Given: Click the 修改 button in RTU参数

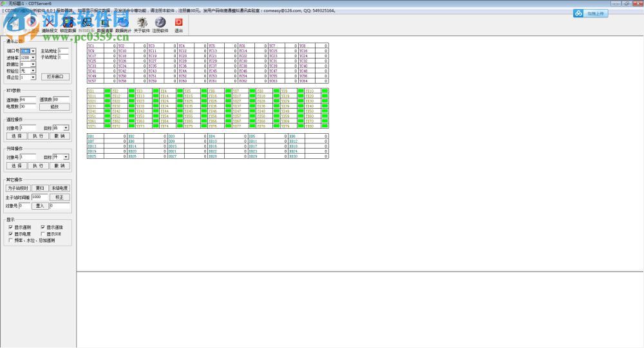Looking at the screenshot, I should [55, 107].
